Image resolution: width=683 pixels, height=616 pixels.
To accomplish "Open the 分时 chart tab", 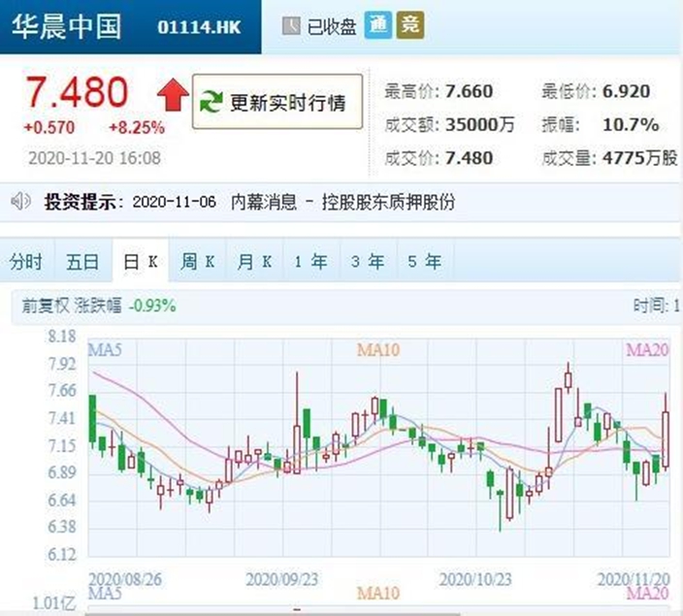I will point(26,261).
